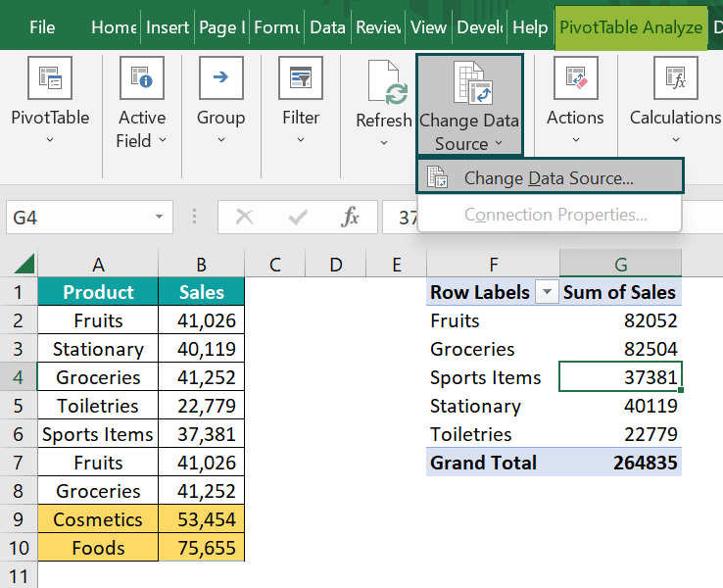
Task: Expand the PivotTable group chevron
Action: click(50, 139)
